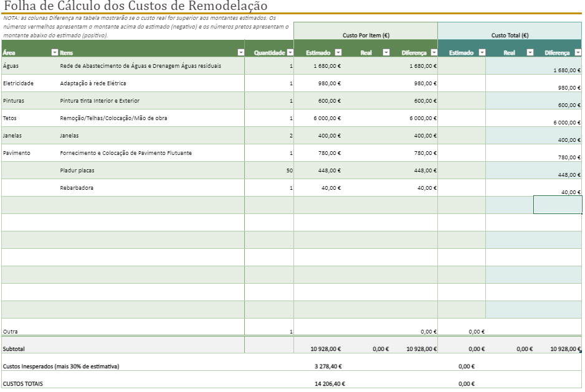Image resolution: width=585 pixels, height=392 pixels.
Task: Select unexpected costs value 3 278,40 €
Action: coord(328,366)
